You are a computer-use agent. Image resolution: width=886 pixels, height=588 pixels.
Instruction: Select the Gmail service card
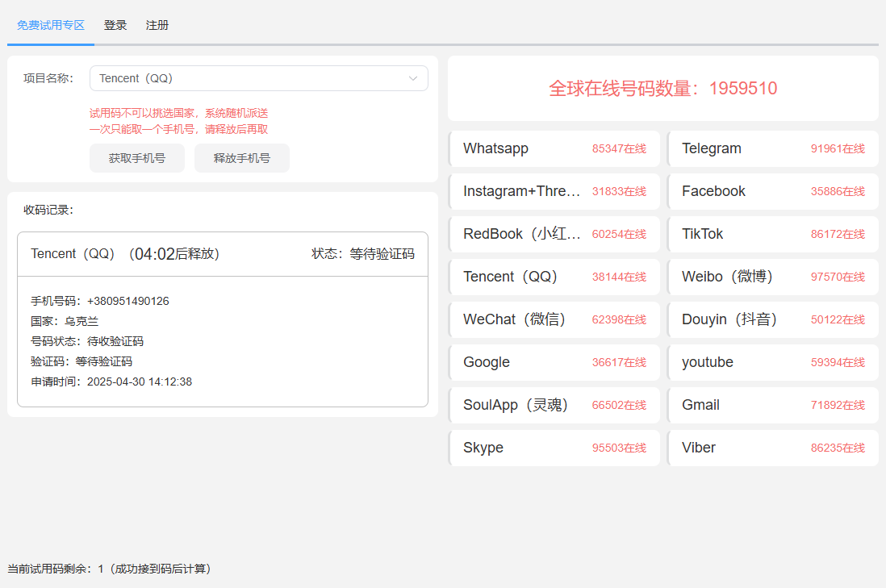coord(773,405)
